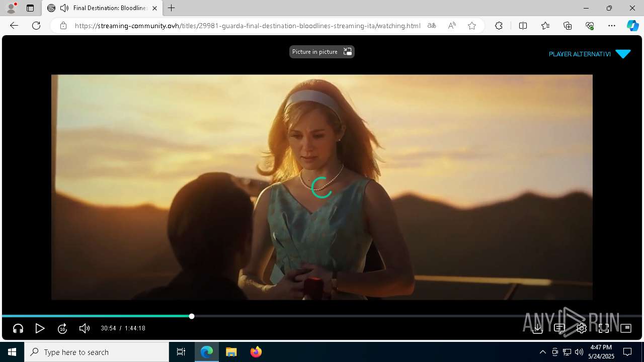Click the video seek bar handle
The image size is (644, 362).
(192, 316)
